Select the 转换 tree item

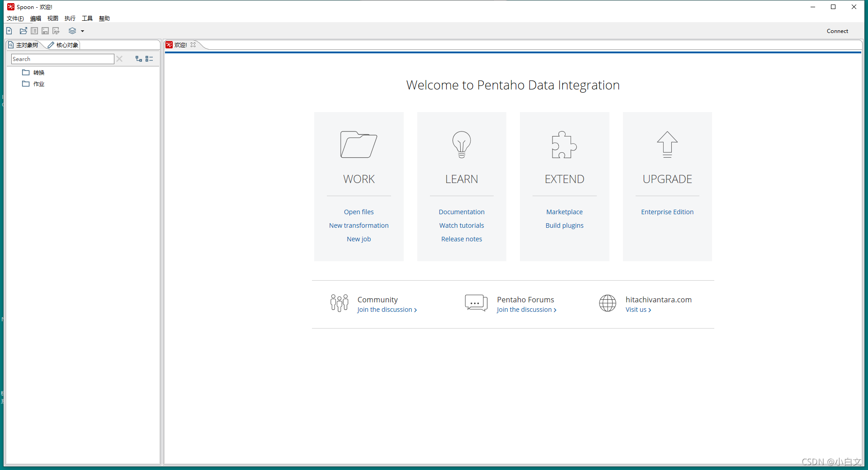point(39,72)
